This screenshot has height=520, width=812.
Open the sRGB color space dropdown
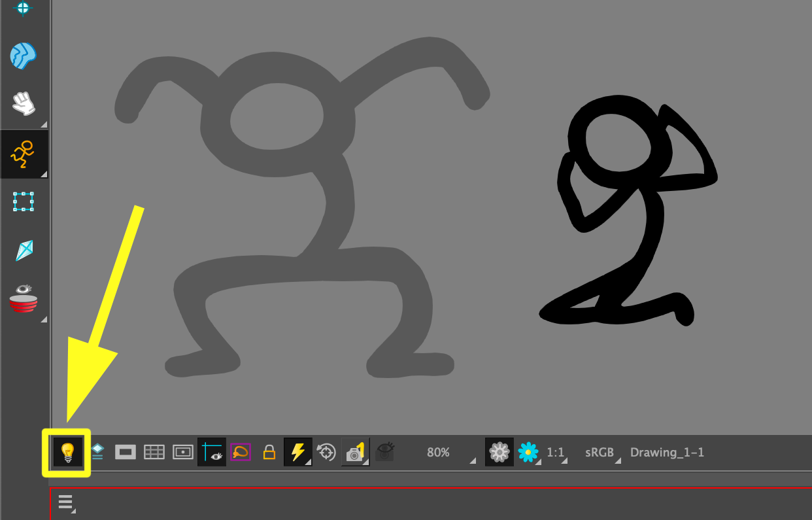point(603,453)
